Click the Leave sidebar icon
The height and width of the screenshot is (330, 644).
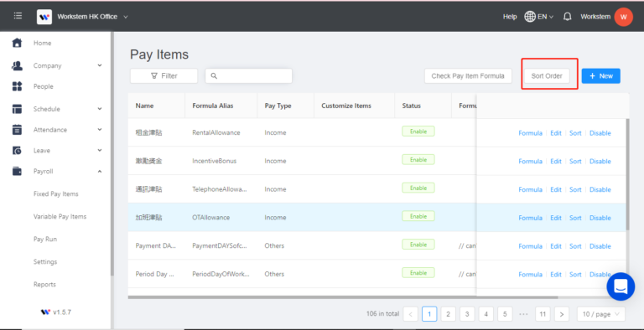coord(17,151)
